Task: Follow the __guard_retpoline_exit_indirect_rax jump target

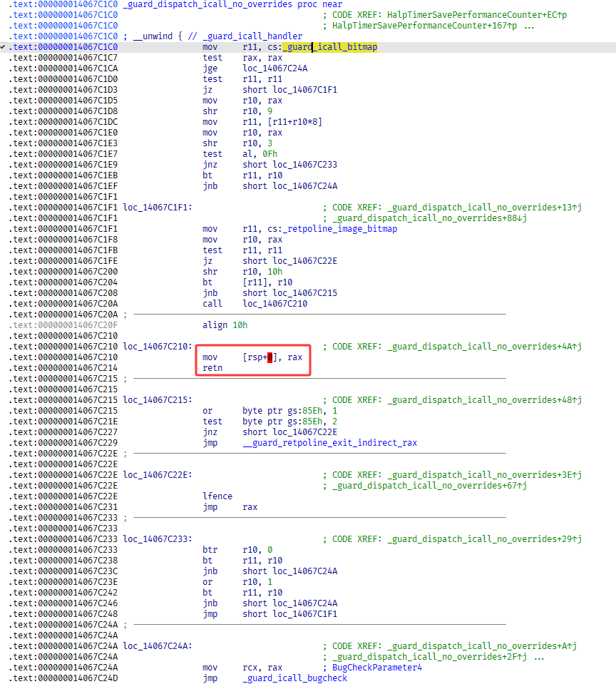Action: pyautogui.click(x=329, y=443)
